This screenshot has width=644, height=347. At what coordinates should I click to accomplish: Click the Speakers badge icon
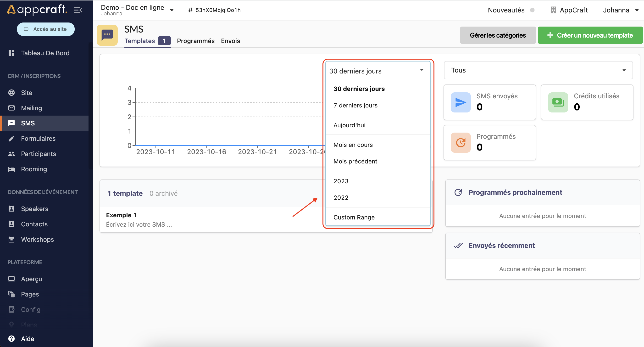[11, 209]
